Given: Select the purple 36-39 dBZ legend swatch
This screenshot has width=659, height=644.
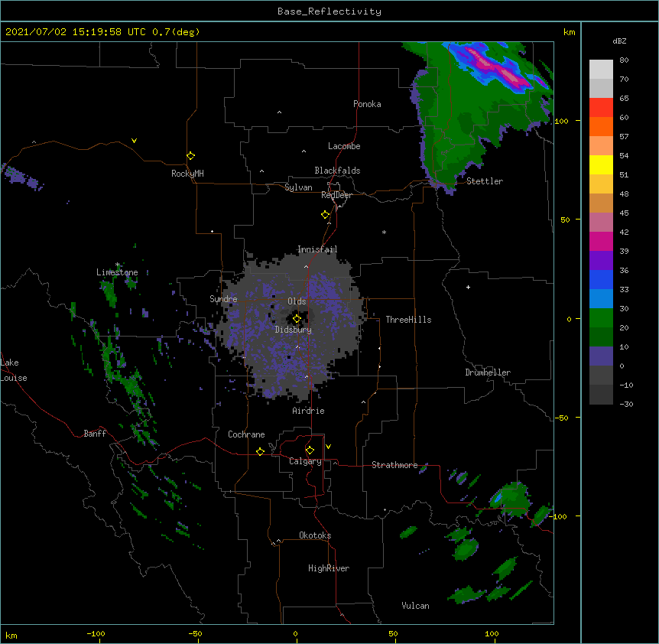Looking at the screenshot, I should pos(601,260).
